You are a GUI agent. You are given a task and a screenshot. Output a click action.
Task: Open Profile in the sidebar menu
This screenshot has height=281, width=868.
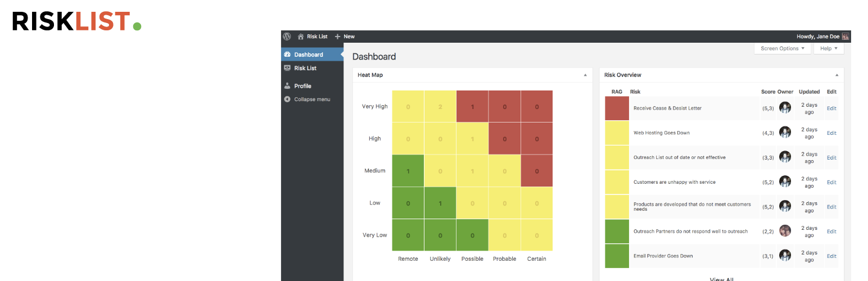coord(302,86)
